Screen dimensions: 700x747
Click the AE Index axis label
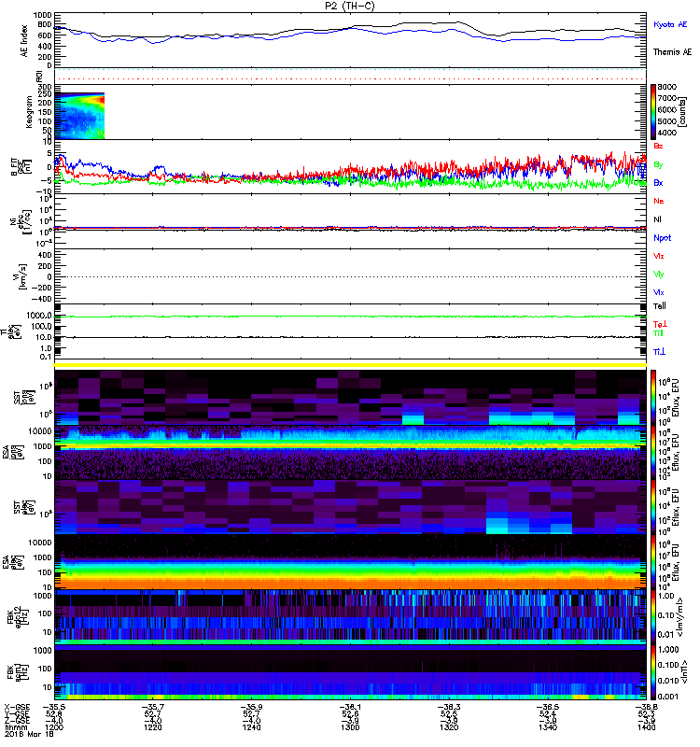(x=24, y=41)
